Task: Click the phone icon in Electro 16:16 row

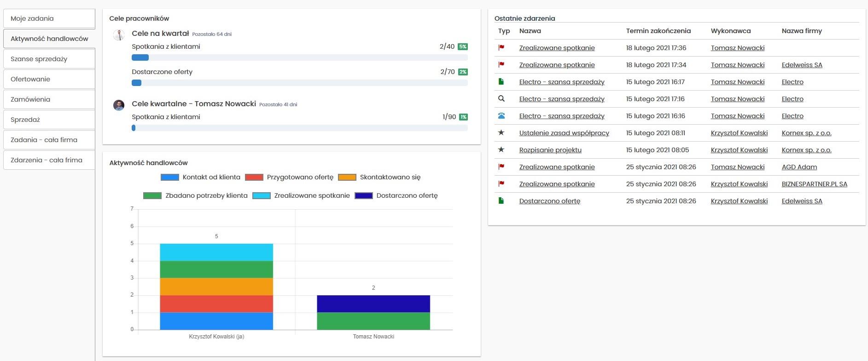Action: [x=501, y=116]
